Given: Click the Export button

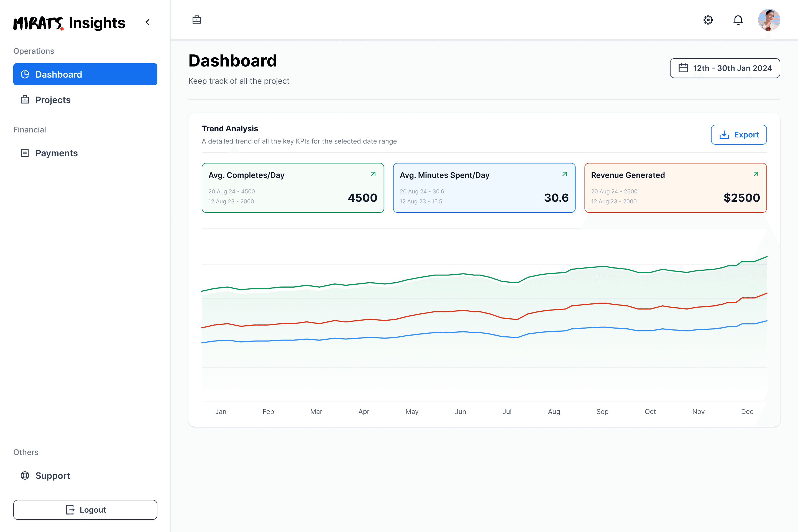Looking at the screenshot, I should (x=739, y=135).
